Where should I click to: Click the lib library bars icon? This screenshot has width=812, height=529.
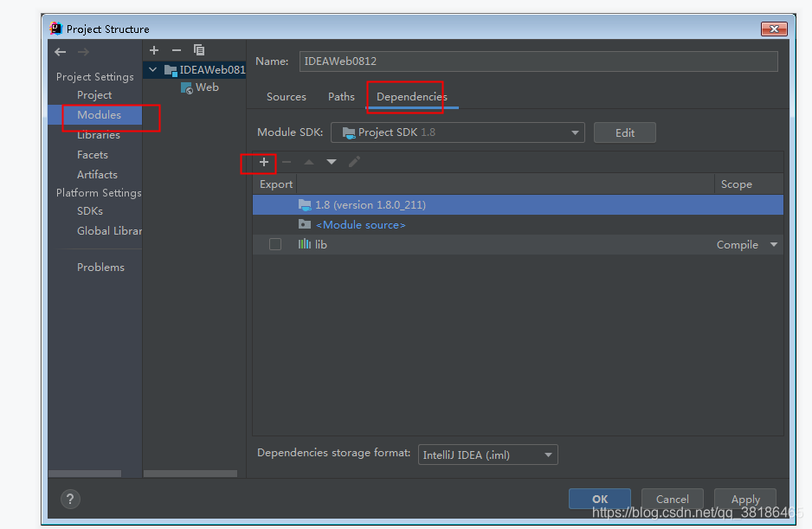(305, 244)
